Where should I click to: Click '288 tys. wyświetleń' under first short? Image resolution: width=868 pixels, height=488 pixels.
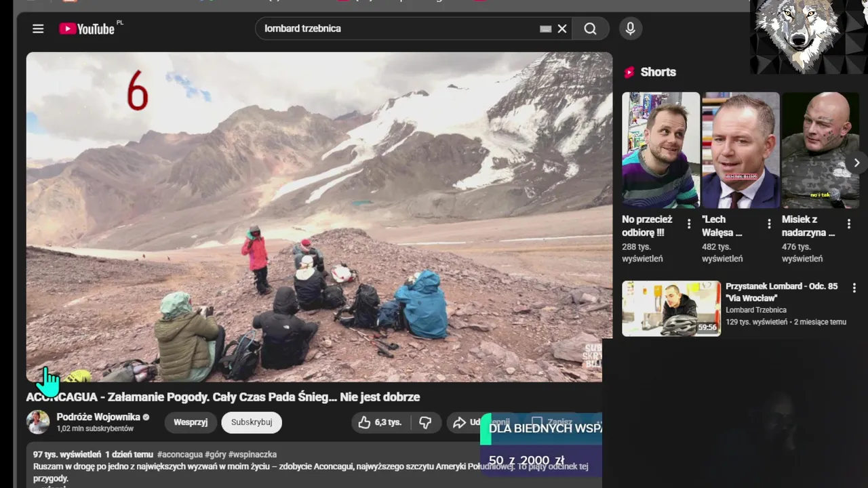(643, 253)
